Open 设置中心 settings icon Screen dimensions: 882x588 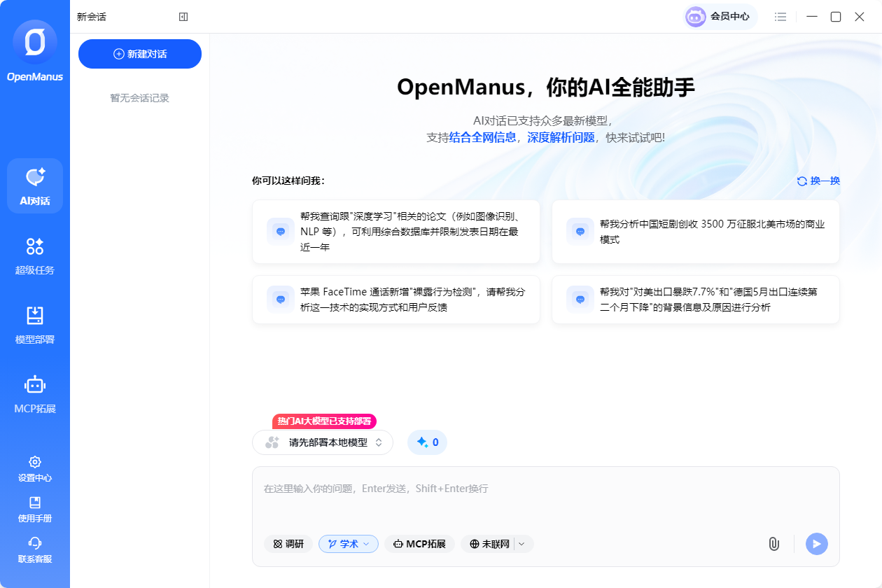[34, 468]
